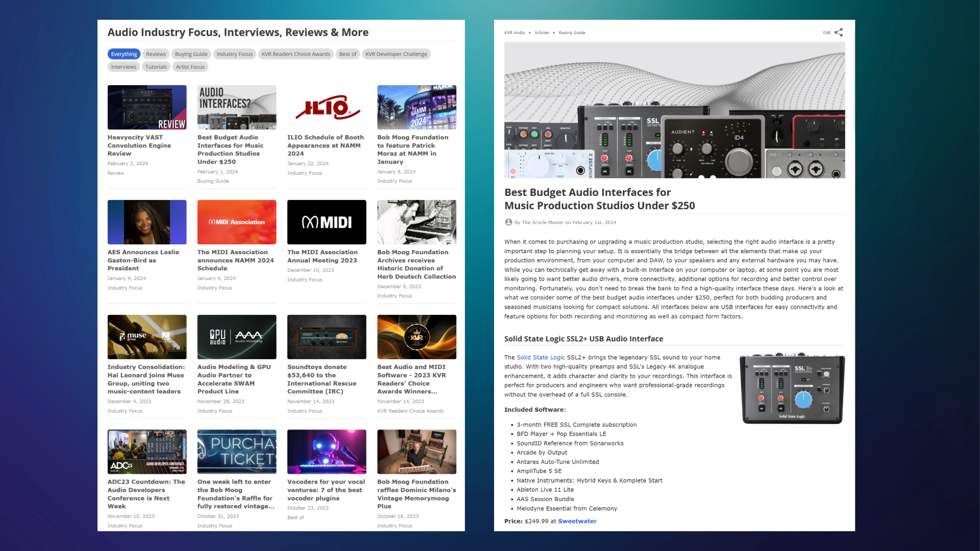
Task: Click the article hero banner image
Action: (674, 110)
